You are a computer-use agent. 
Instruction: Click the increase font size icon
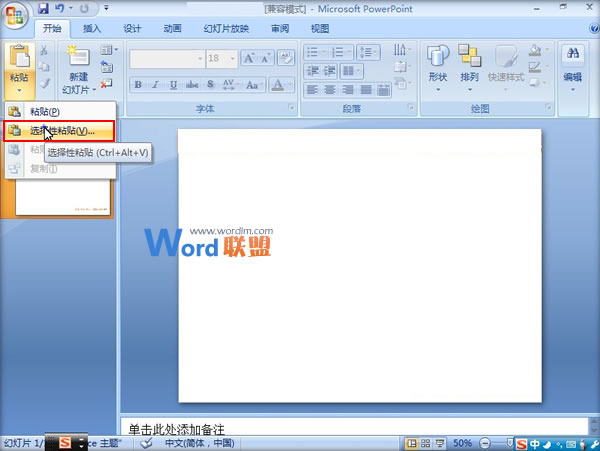pyautogui.click(x=249, y=59)
